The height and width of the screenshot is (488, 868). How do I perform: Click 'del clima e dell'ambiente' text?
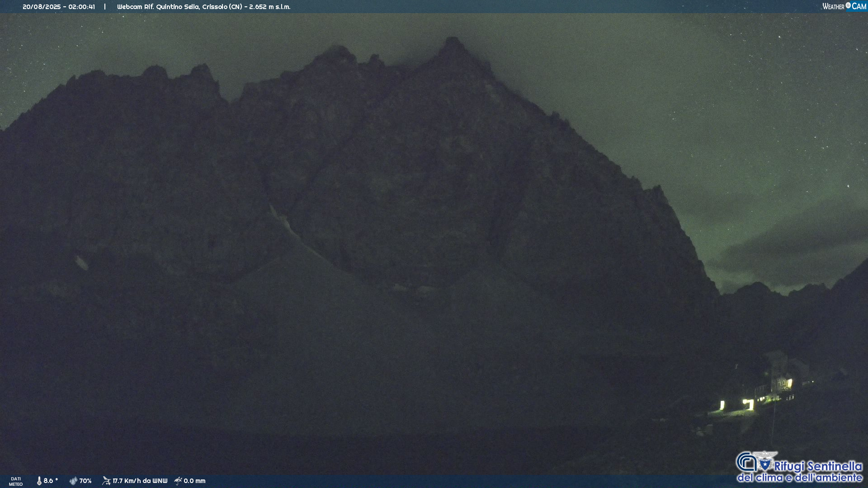[800, 478]
